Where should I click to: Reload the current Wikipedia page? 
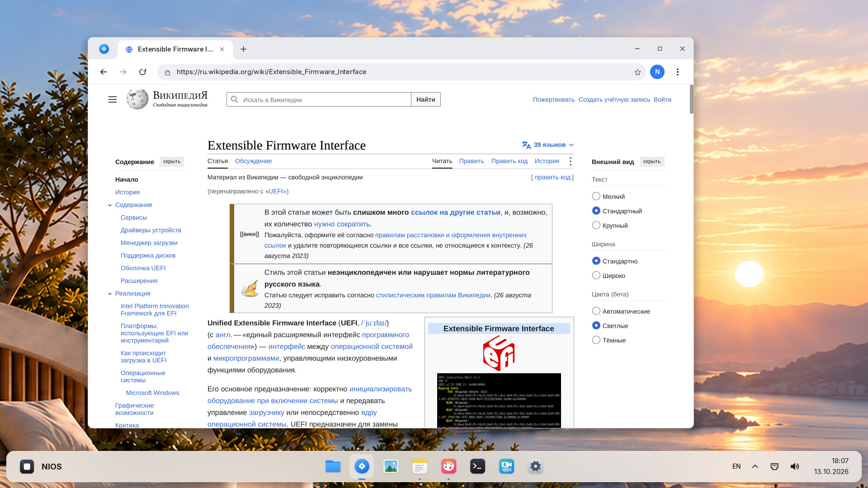tap(142, 72)
